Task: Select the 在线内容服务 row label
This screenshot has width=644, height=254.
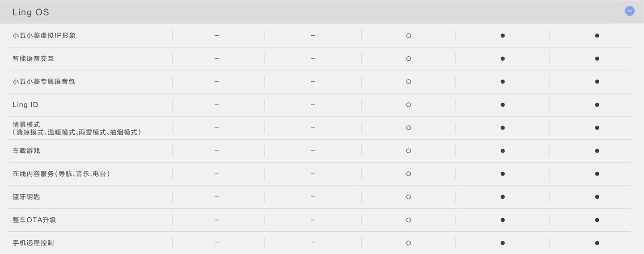Action: (61, 174)
